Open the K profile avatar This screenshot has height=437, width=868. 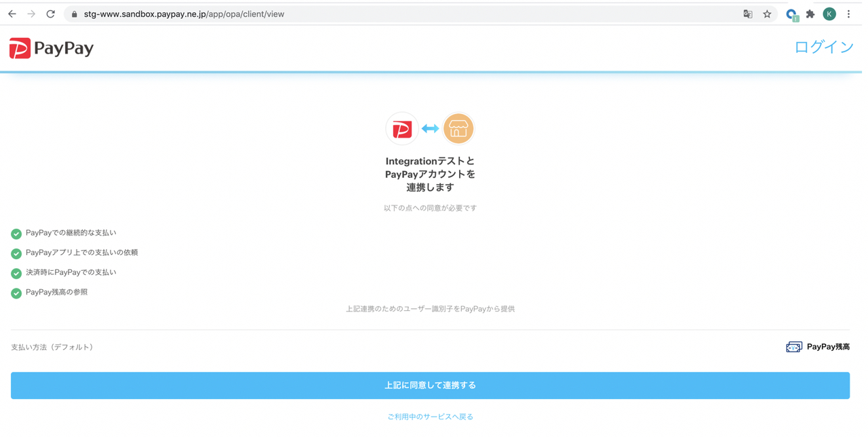point(829,14)
